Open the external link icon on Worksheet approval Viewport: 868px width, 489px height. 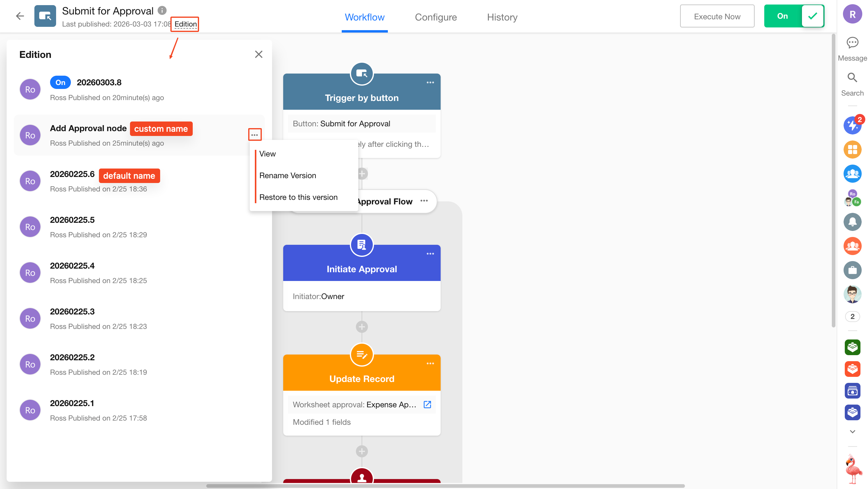pyautogui.click(x=427, y=405)
